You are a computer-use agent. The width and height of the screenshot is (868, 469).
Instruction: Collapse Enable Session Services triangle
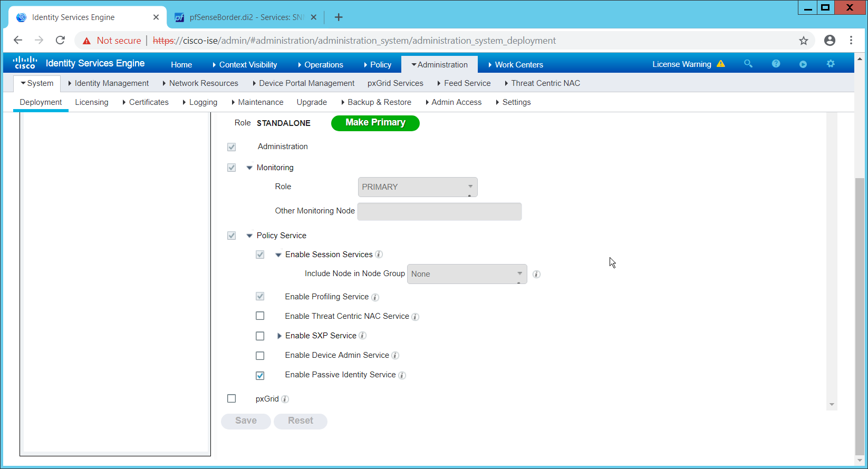pos(278,255)
